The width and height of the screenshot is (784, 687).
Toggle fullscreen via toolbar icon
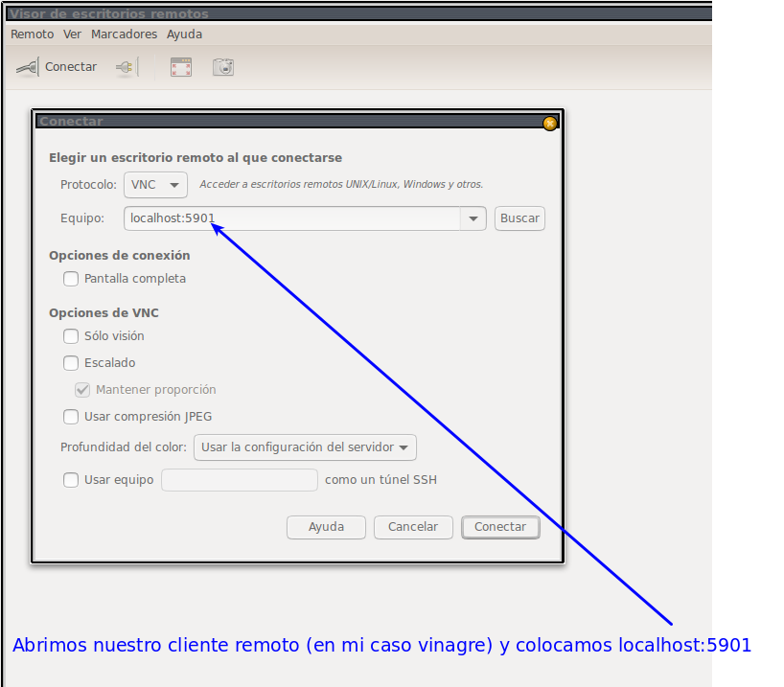click(x=181, y=67)
